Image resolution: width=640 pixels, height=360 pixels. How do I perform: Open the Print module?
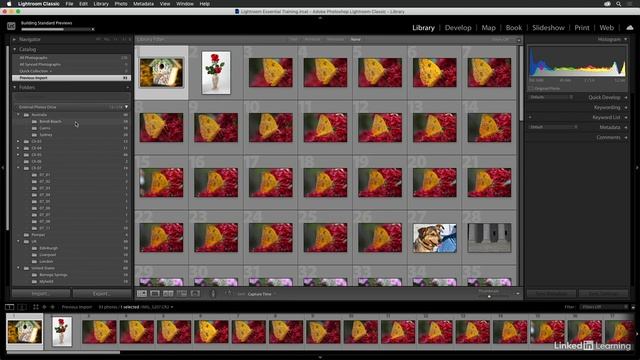pos(582,28)
